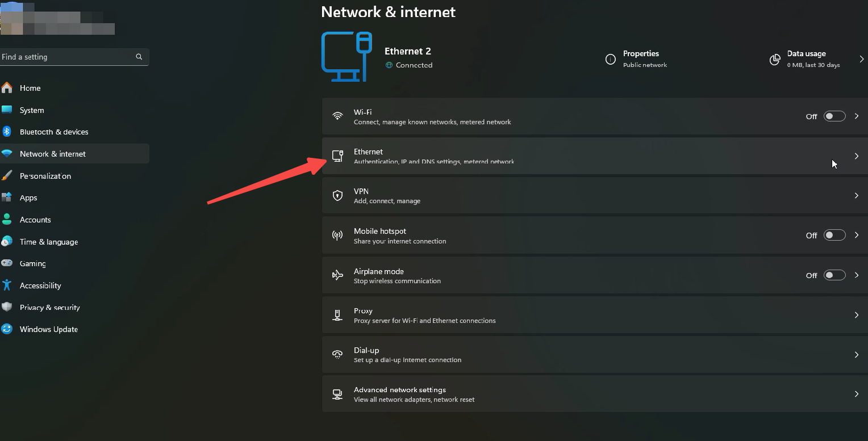Expand Advanced network settings chevron

857,394
